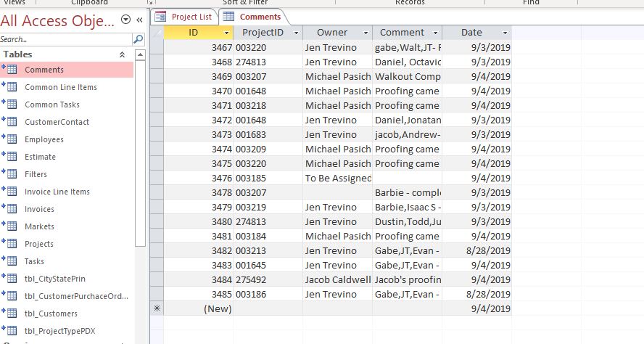Select the new record row marker

point(156,308)
